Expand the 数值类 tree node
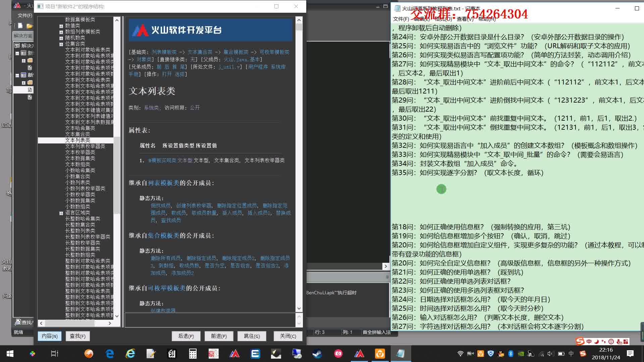The width and height of the screenshot is (644, 362). point(61,26)
